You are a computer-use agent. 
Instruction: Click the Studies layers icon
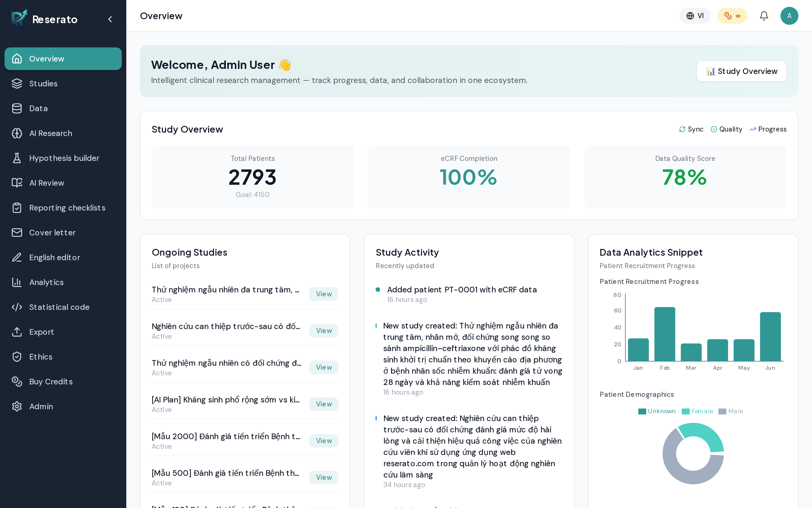(17, 84)
